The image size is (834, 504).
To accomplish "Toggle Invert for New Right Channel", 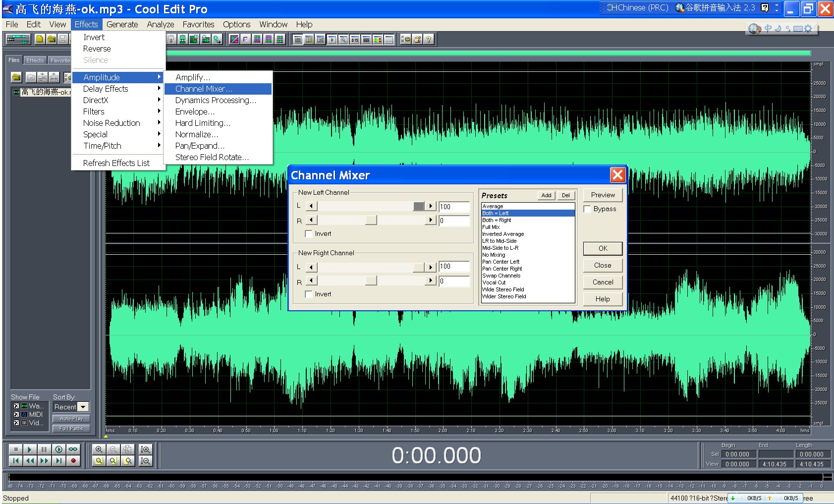I will coord(308,294).
